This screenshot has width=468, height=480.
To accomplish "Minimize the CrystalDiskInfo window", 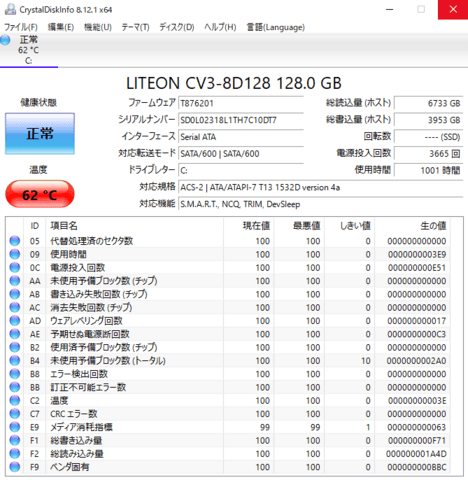I will click(x=389, y=9).
